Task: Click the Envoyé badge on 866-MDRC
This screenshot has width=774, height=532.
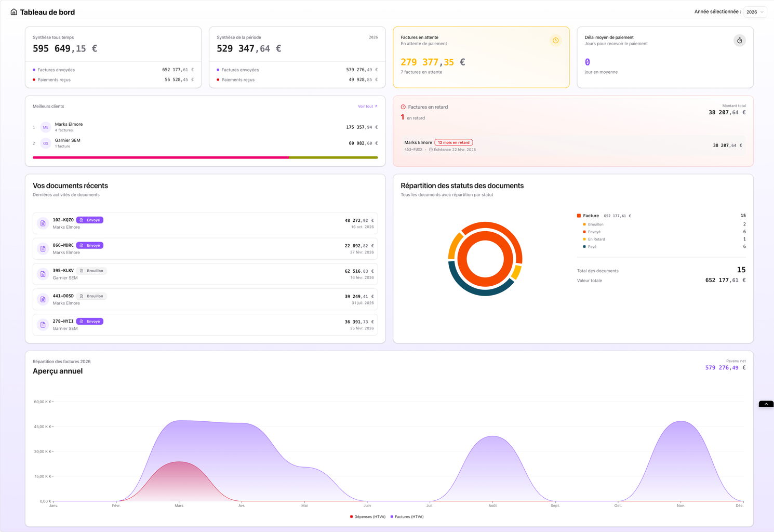Action: coord(90,245)
